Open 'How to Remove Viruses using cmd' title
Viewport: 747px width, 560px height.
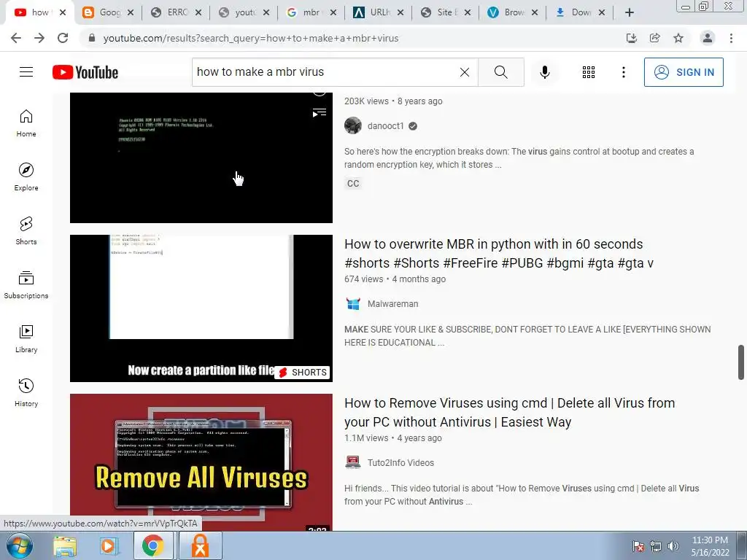pyautogui.click(x=509, y=413)
